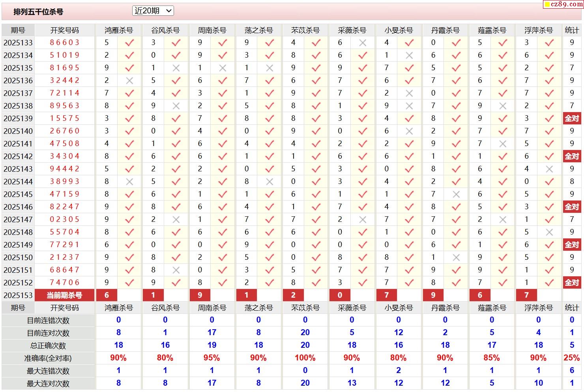Click the 全对 badge in row 2025152

[572, 283]
